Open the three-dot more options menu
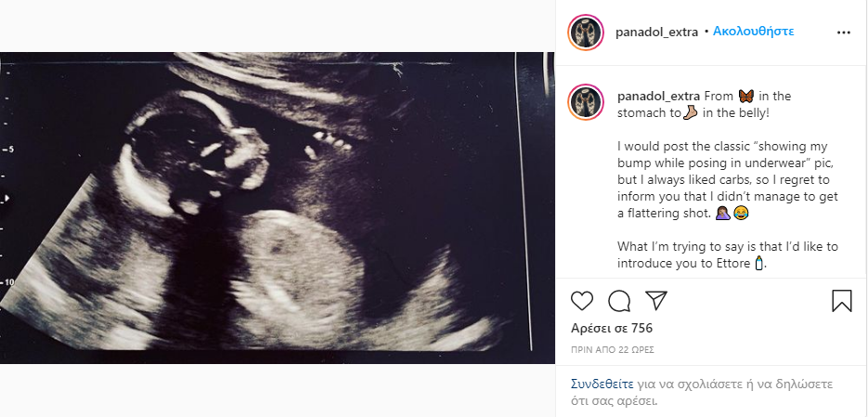 (x=843, y=32)
